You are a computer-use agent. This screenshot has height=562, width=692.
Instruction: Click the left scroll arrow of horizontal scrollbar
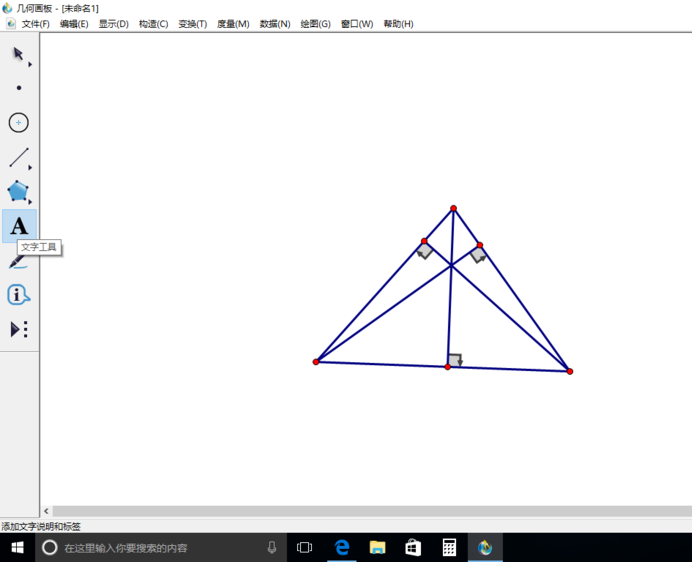click(46, 511)
